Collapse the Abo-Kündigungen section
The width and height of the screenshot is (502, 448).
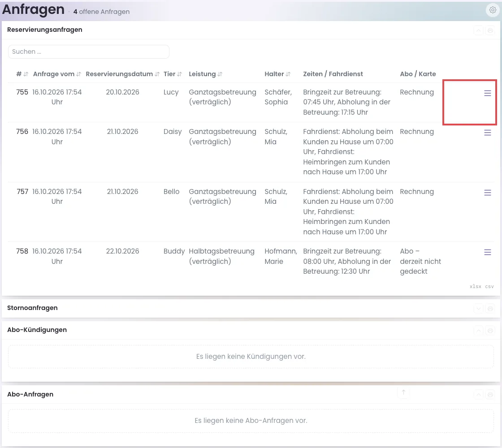coord(479,331)
